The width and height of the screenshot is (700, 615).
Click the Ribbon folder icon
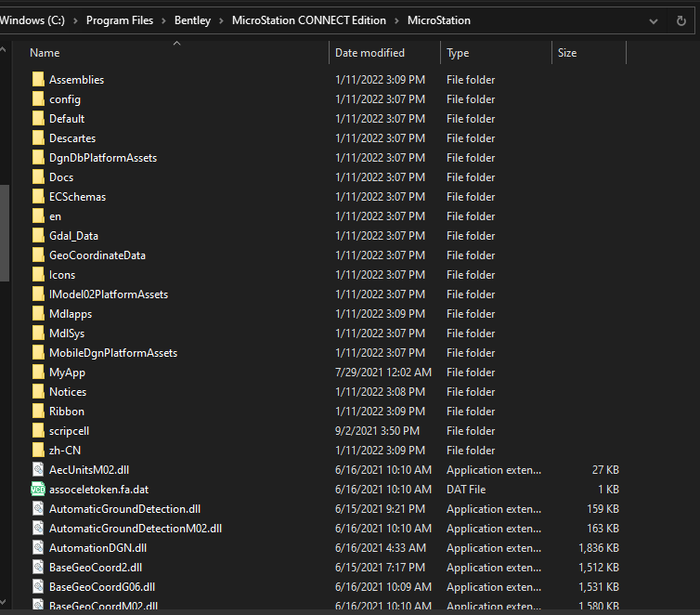[38, 412]
